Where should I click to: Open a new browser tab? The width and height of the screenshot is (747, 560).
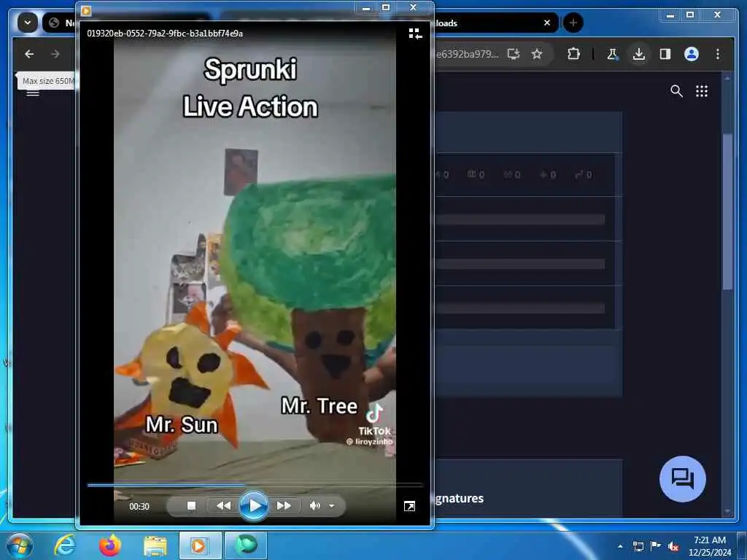click(573, 23)
